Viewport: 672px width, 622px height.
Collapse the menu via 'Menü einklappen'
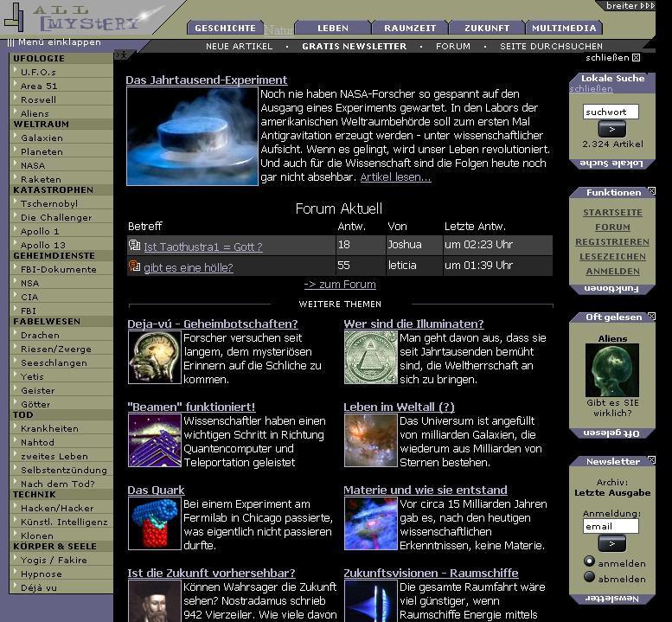[54, 42]
